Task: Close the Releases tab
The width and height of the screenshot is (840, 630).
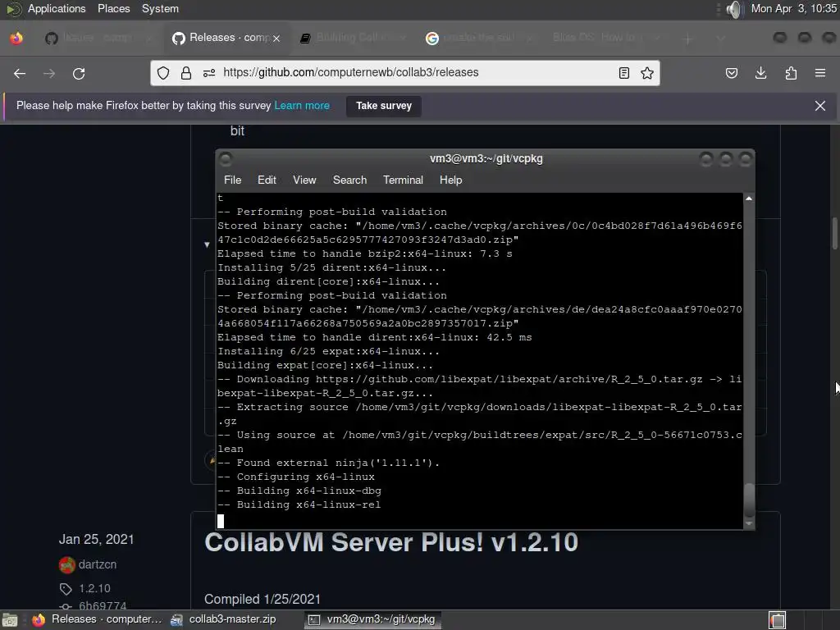Action: 276,39
